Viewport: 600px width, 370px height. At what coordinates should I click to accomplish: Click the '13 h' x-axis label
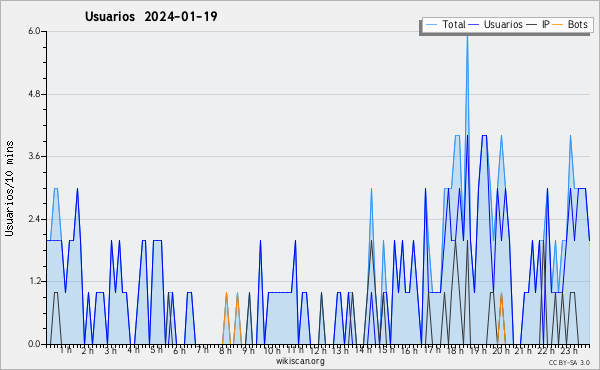tap(340, 351)
